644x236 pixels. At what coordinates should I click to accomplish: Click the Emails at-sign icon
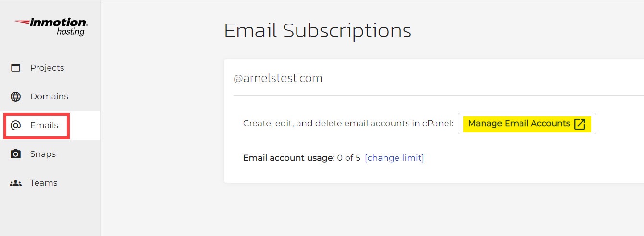16,125
